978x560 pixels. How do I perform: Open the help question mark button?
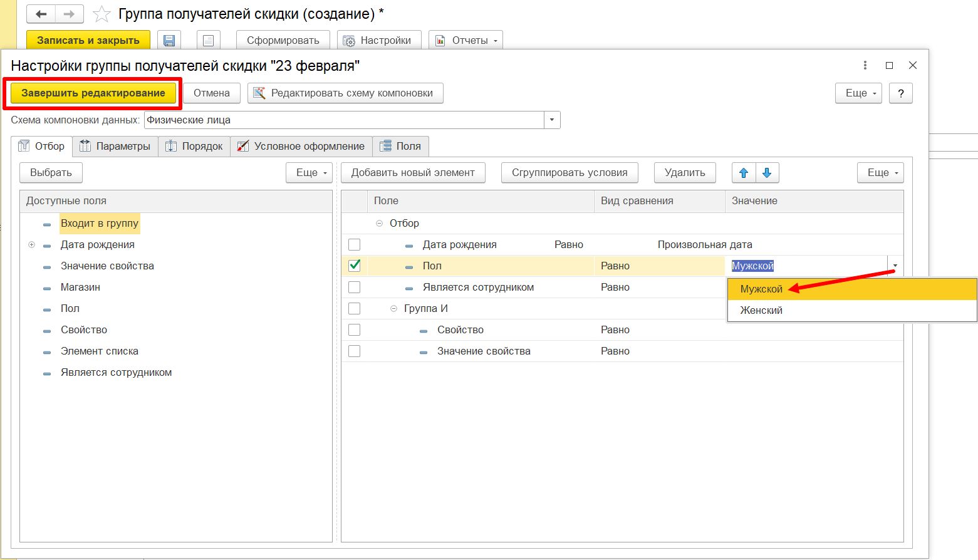(x=900, y=93)
